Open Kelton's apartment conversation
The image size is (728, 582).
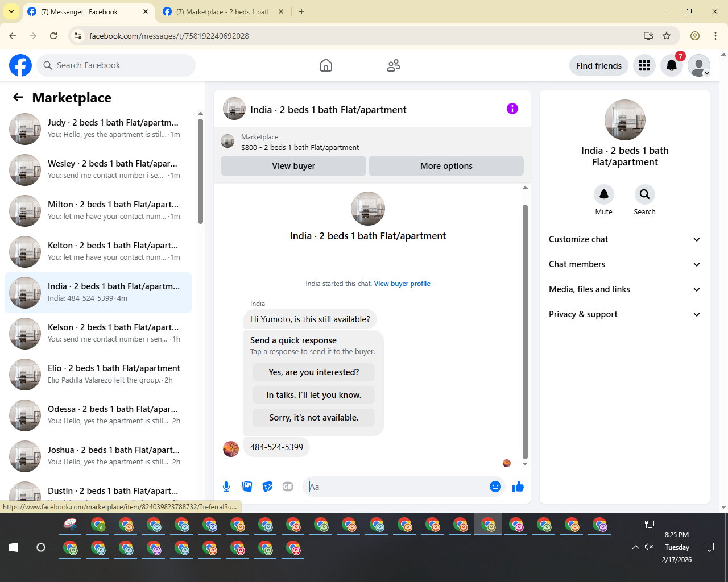pos(98,252)
